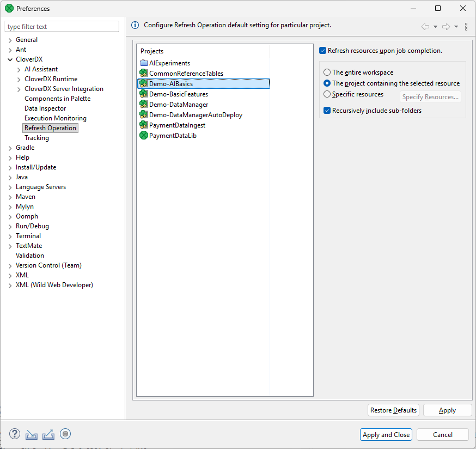Toggle Recursively include sub-folders checkbox
This screenshot has height=449, width=476.
327,111
